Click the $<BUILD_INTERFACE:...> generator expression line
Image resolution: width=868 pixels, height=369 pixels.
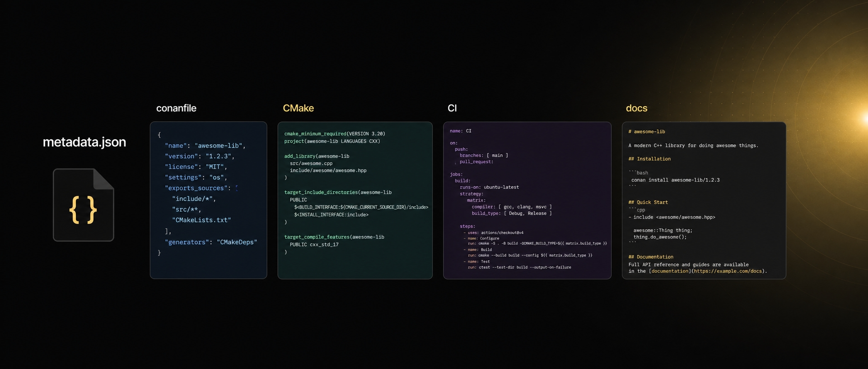point(361,207)
